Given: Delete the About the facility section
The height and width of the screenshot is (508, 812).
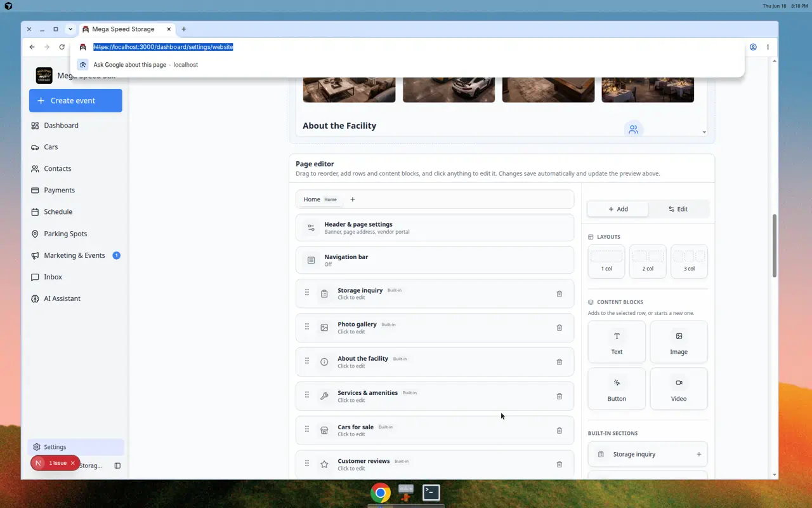Looking at the screenshot, I should click(559, 362).
